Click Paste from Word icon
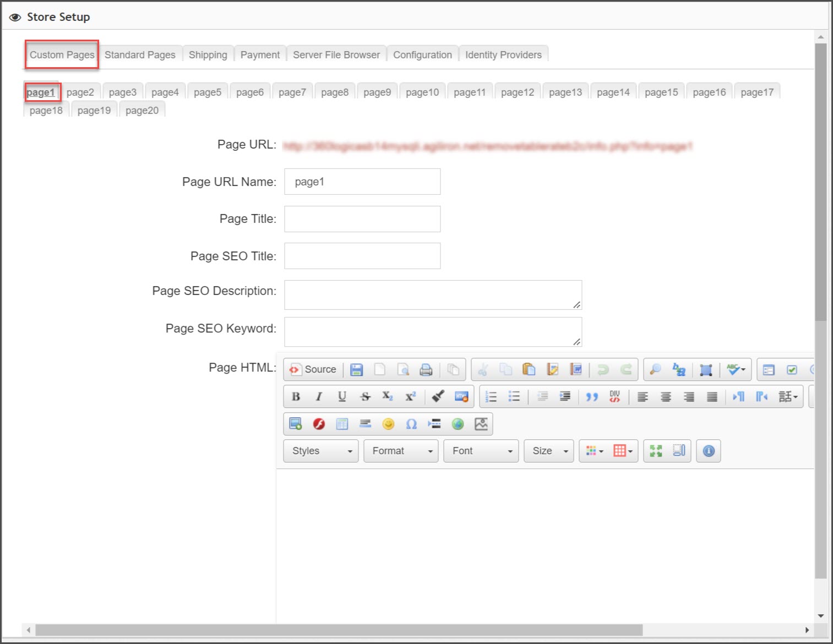This screenshot has height=644, width=833. pos(576,369)
